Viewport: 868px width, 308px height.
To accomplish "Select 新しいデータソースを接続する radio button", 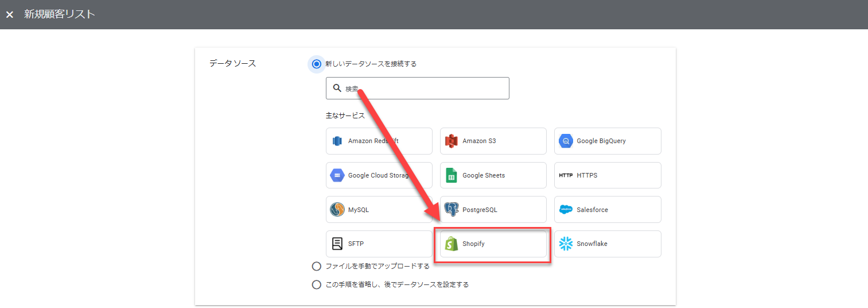I will [x=316, y=64].
